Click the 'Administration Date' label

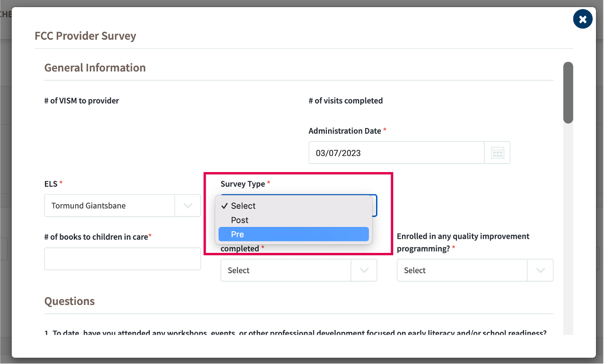click(x=345, y=130)
